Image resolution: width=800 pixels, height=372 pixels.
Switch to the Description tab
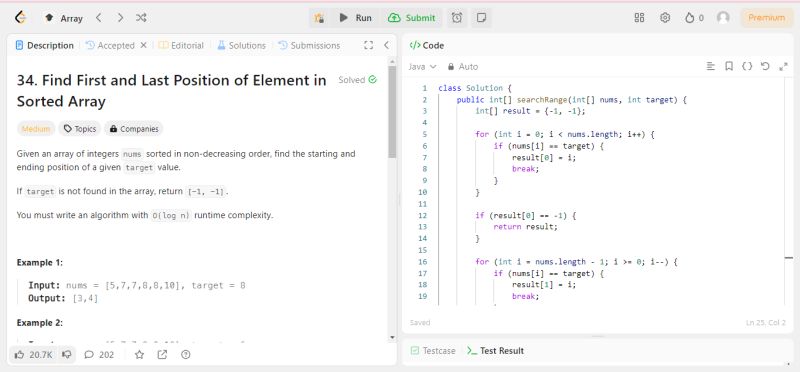click(45, 45)
